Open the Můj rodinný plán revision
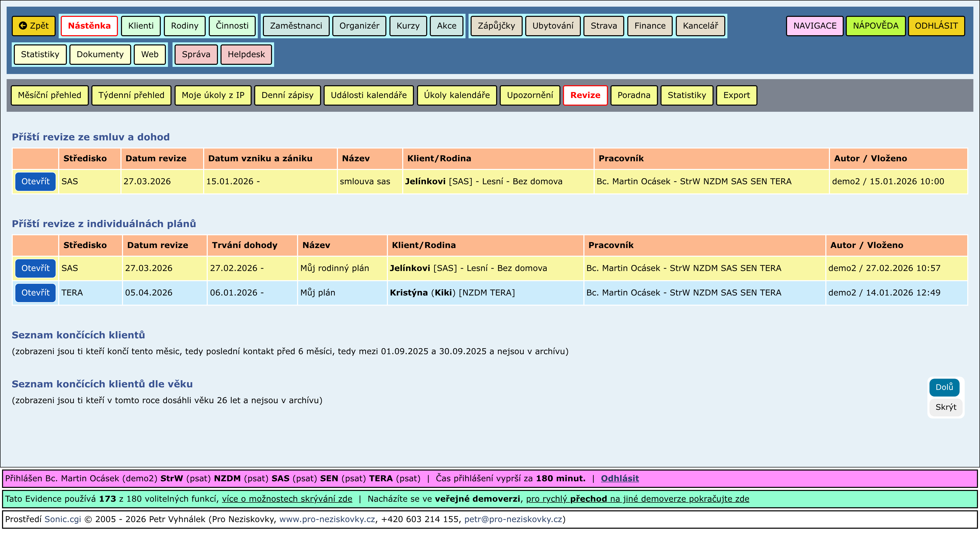This screenshot has height=543, width=980. [x=35, y=268]
